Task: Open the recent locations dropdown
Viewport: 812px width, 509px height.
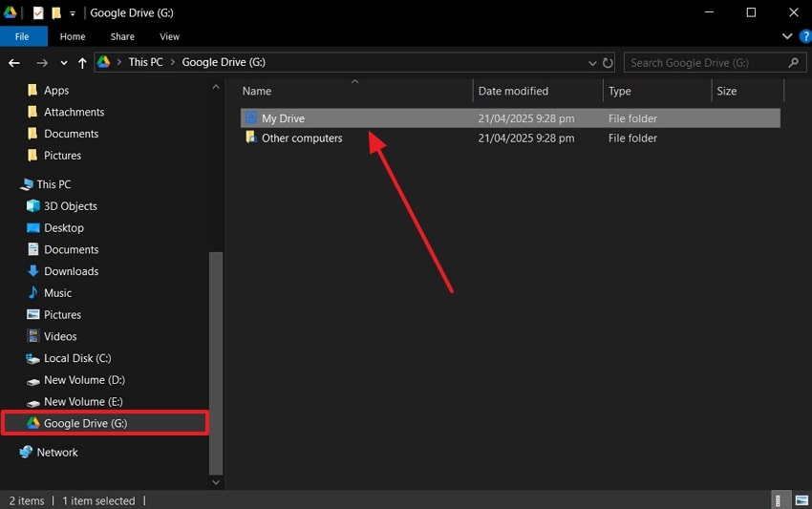Action: (x=64, y=63)
